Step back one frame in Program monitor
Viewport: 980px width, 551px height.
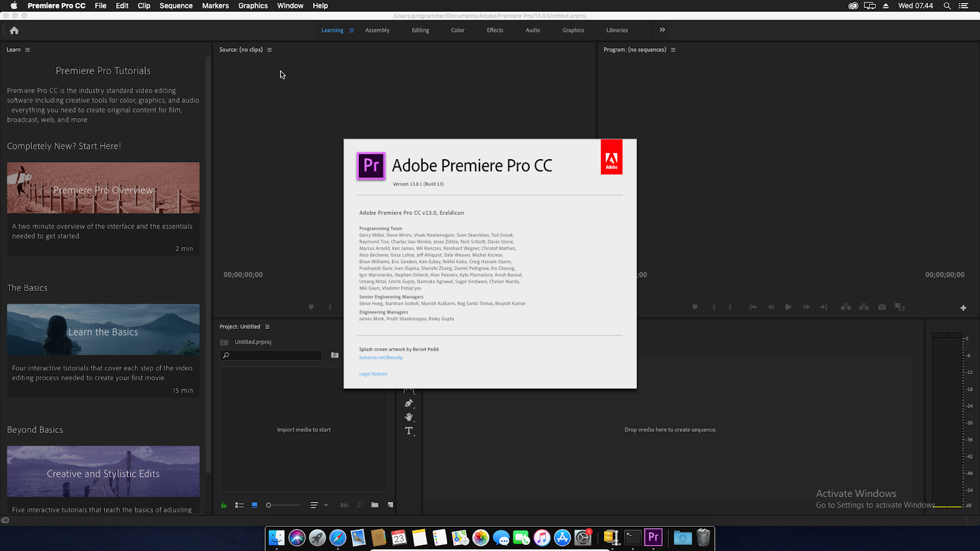click(771, 307)
